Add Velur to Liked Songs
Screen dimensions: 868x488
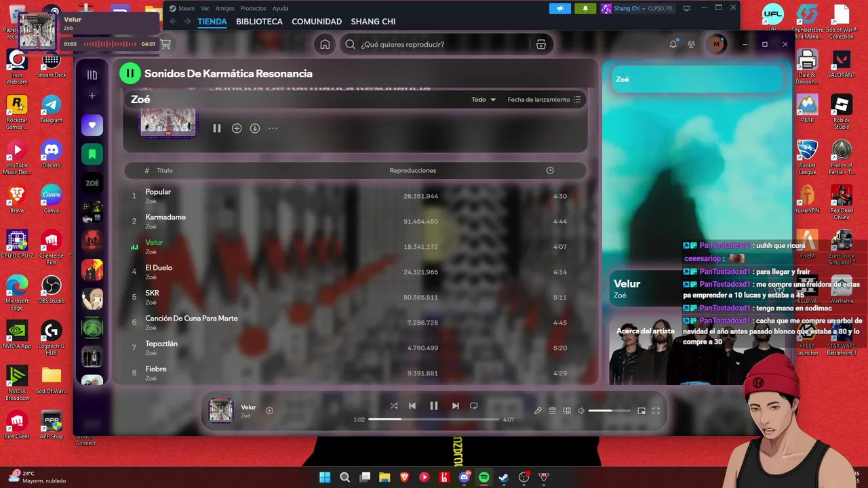tap(269, 411)
